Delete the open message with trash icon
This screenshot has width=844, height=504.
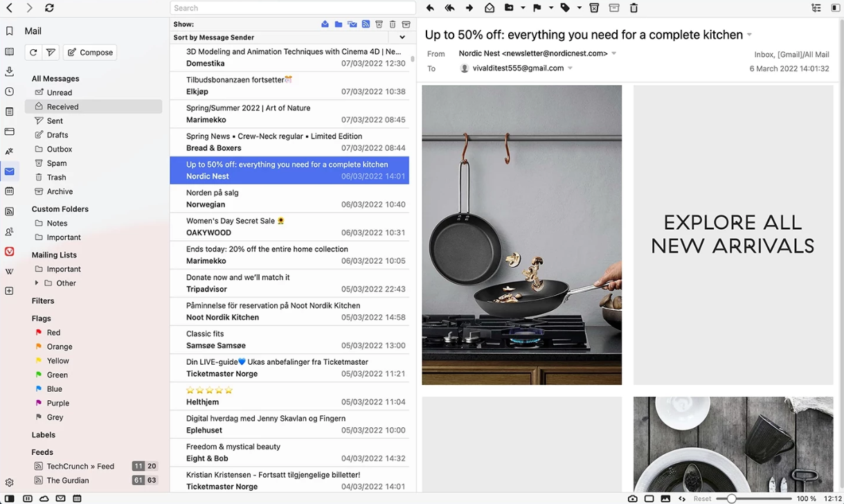pyautogui.click(x=634, y=8)
